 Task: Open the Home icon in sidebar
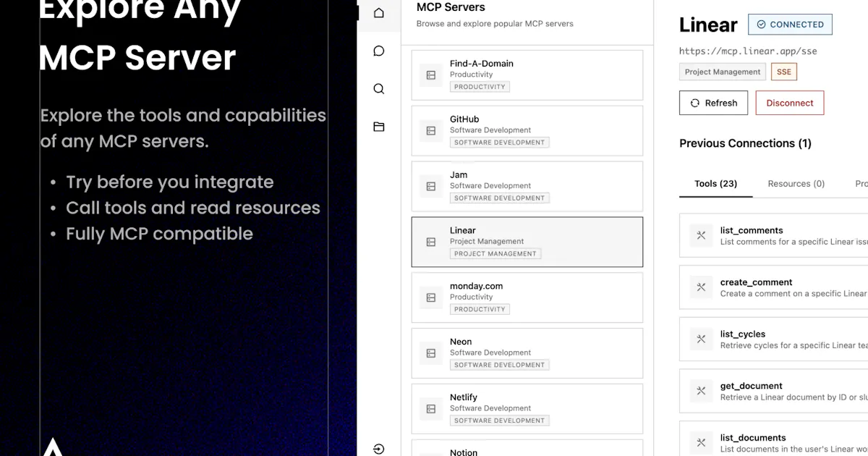pos(379,13)
